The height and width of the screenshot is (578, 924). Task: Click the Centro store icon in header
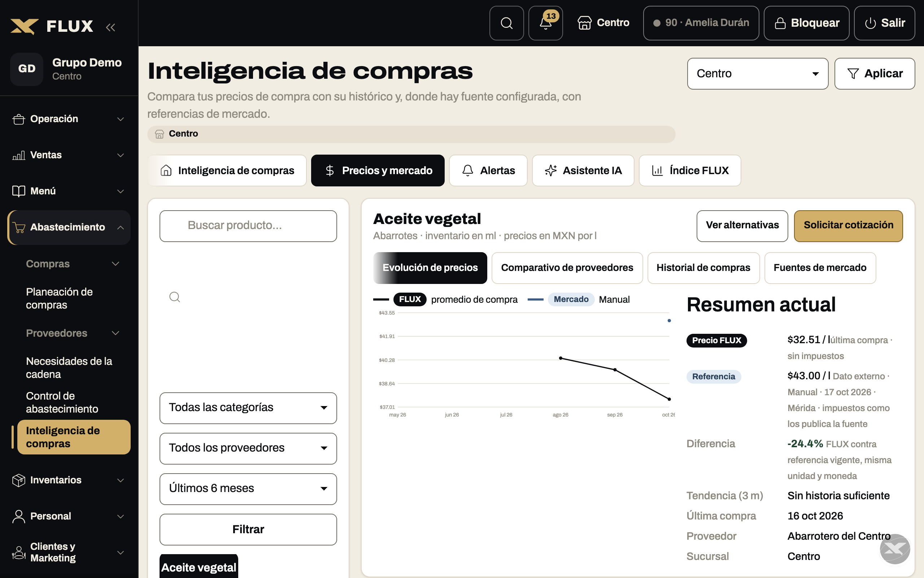[x=584, y=23]
